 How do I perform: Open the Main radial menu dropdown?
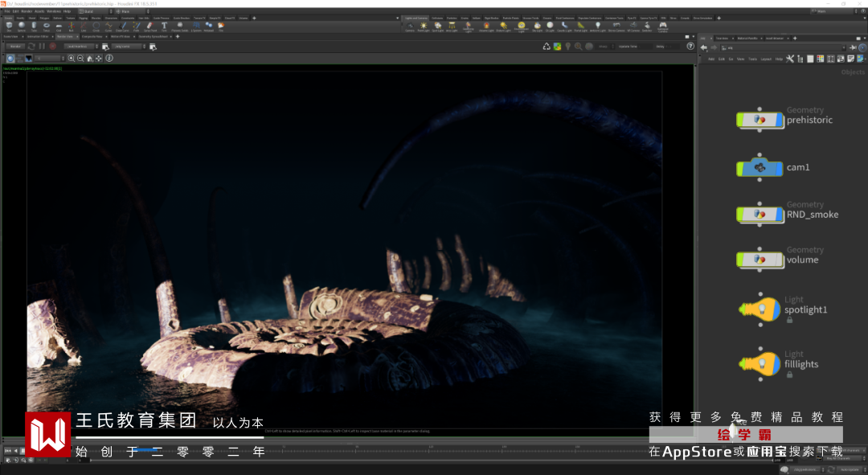pyautogui.click(x=132, y=11)
